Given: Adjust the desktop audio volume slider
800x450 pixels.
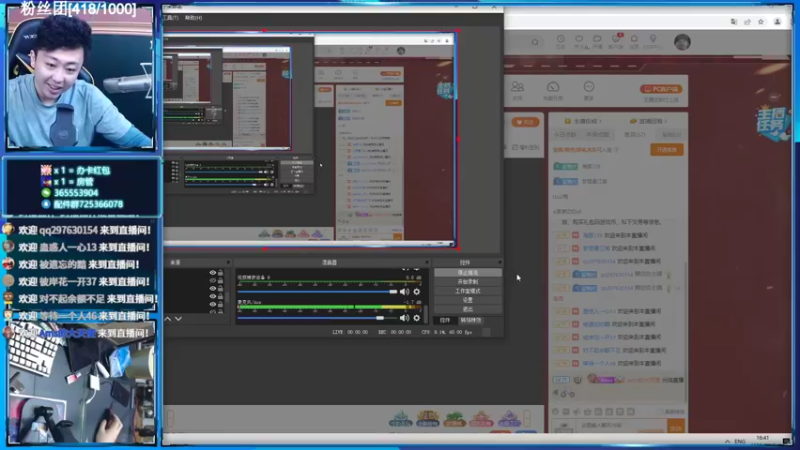Looking at the screenshot, I should [x=317, y=292].
